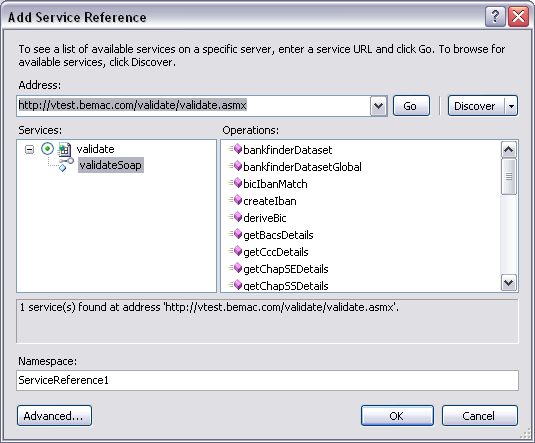Select the validateSoap tree item
The height and width of the screenshot is (443, 535).
click(x=111, y=165)
